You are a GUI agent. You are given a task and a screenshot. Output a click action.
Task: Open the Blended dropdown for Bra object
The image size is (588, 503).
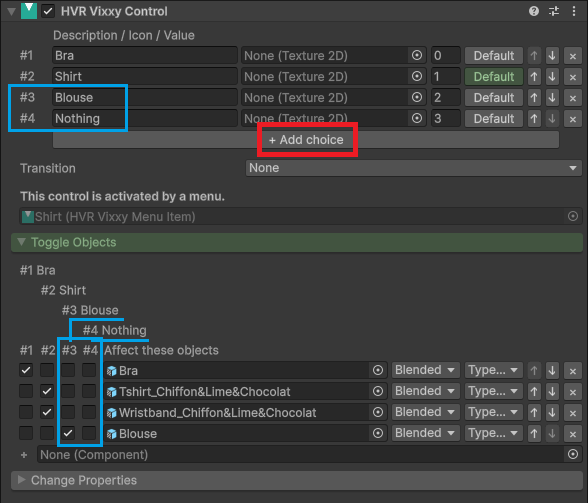(x=425, y=370)
